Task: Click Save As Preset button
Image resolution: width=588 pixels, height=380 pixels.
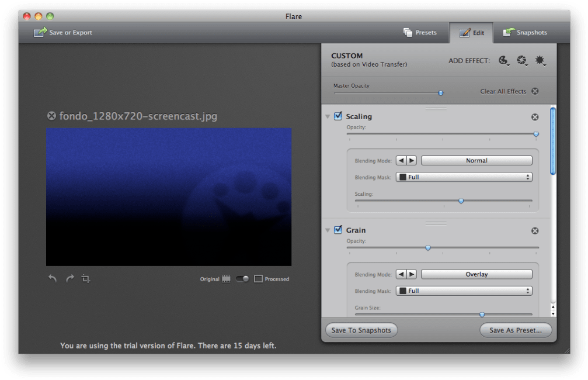Action: click(515, 330)
